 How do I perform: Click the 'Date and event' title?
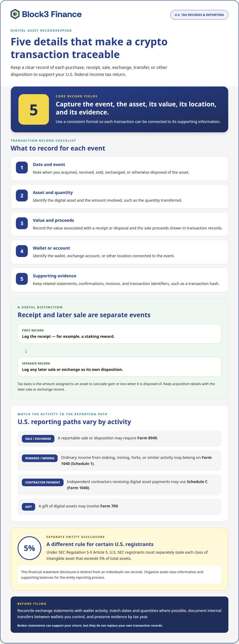tap(49, 165)
